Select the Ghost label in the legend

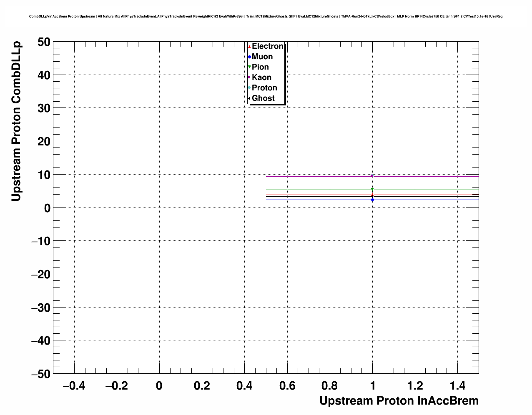263,98
